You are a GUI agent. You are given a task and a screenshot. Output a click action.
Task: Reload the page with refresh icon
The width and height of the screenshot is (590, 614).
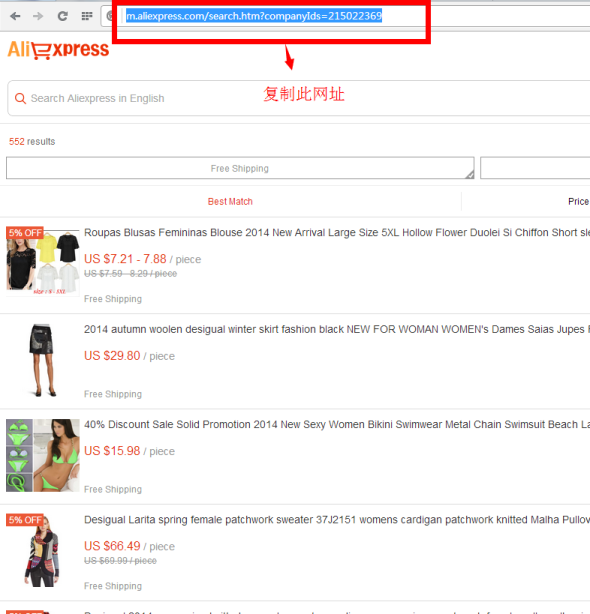[63, 16]
